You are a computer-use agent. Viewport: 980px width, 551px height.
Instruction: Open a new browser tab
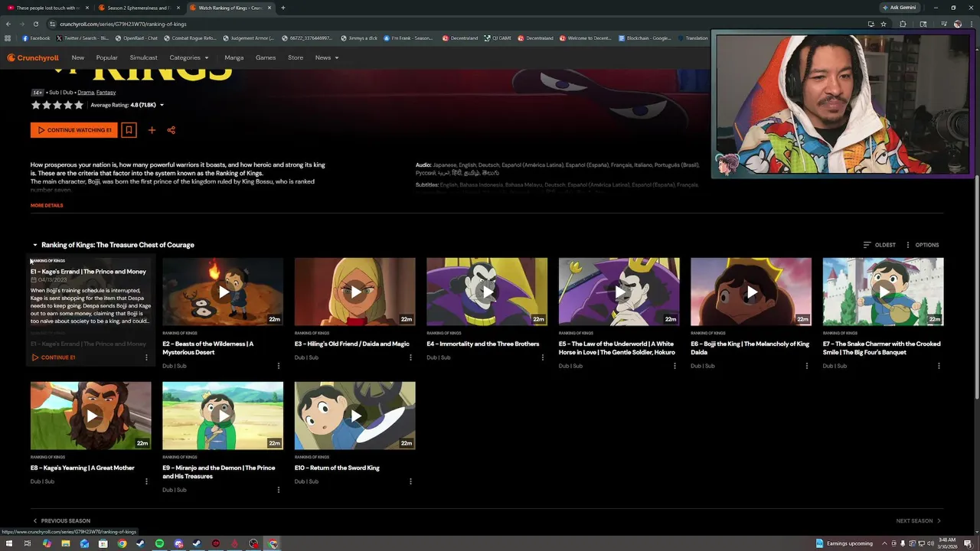point(283,8)
